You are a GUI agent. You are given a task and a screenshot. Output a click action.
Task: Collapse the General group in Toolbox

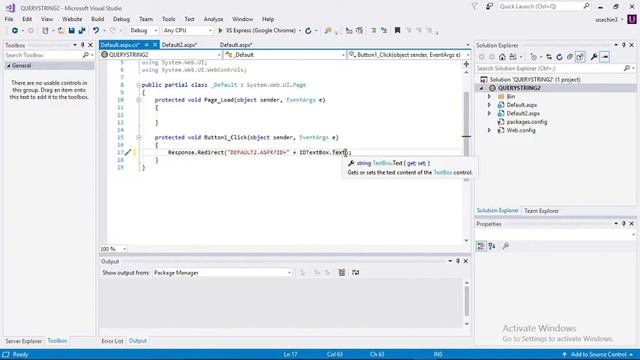point(9,66)
